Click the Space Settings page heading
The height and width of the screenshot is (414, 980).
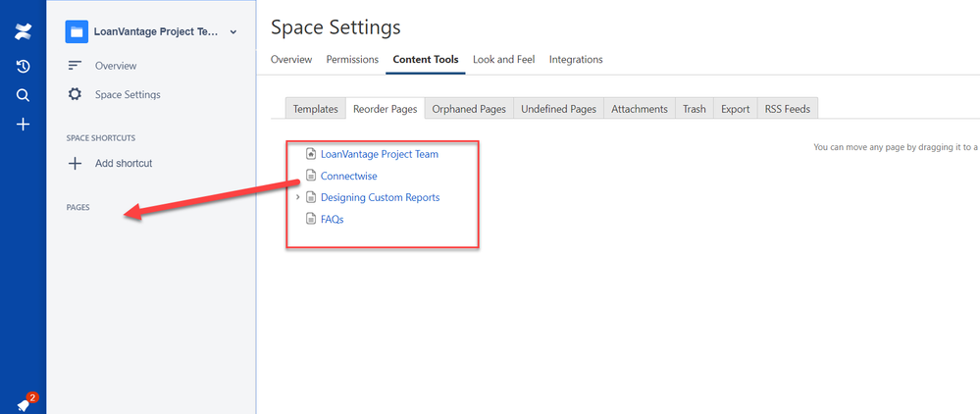point(335,27)
